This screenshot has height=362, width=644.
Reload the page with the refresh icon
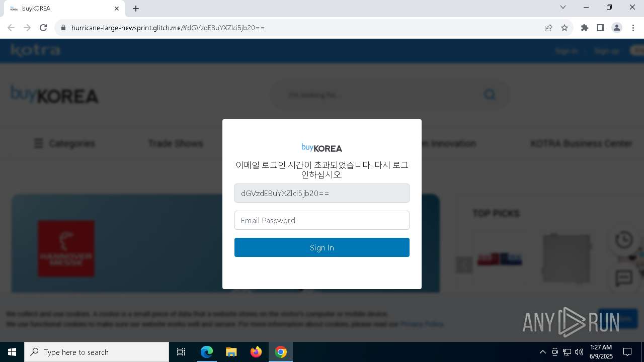pos(43,28)
